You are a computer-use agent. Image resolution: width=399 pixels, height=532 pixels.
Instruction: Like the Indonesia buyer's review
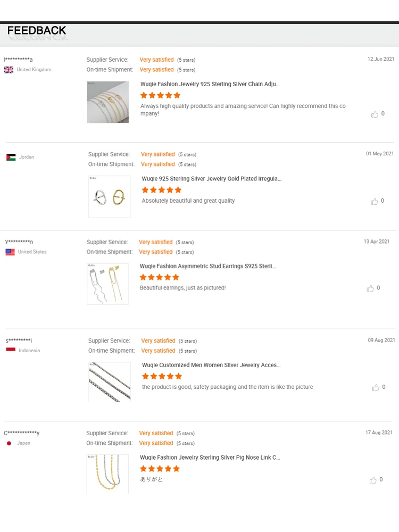376,387
